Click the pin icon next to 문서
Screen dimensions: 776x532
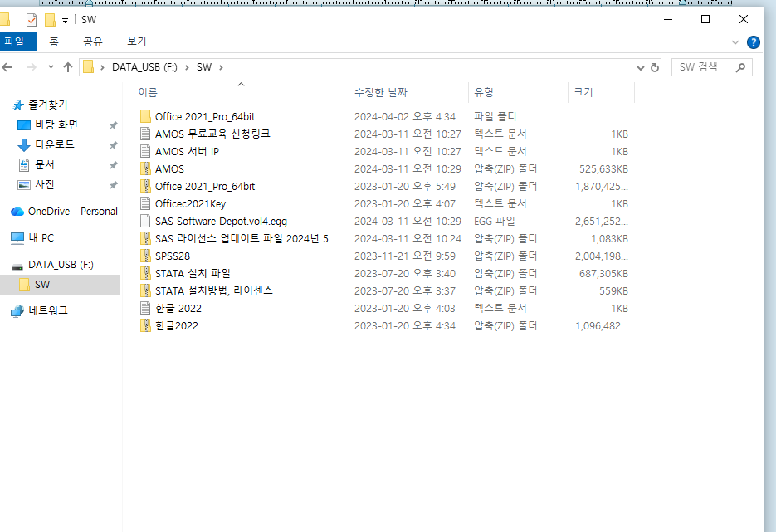pyautogui.click(x=114, y=165)
